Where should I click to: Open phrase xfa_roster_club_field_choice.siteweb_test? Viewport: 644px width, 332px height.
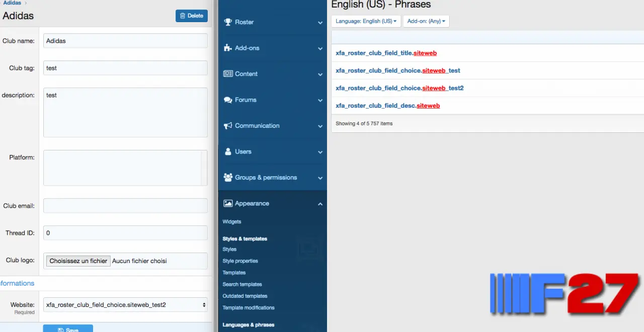pos(398,70)
